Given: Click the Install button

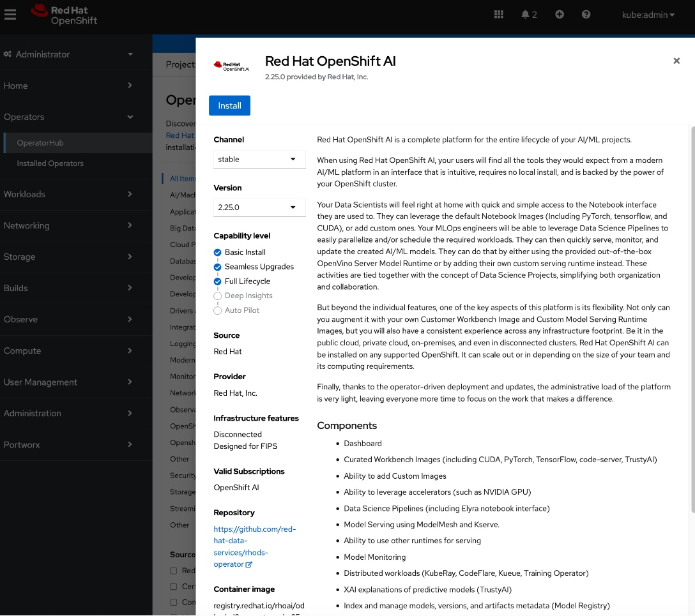Looking at the screenshot, I should tap(229, 105).
